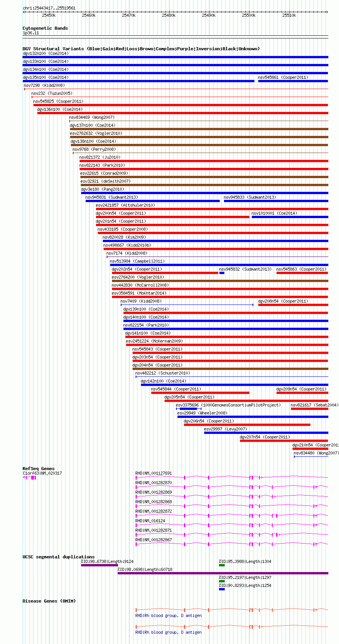The width and height of the screenshot is (339, 644).
Task: Click the blue bar under dgv132n100
Action: pos(176,57)
